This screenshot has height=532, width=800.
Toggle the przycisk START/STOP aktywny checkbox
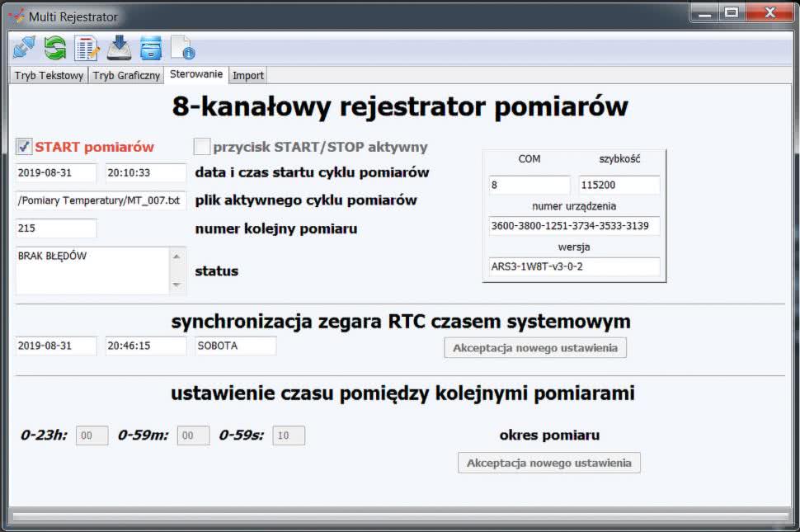coord(202,147)
